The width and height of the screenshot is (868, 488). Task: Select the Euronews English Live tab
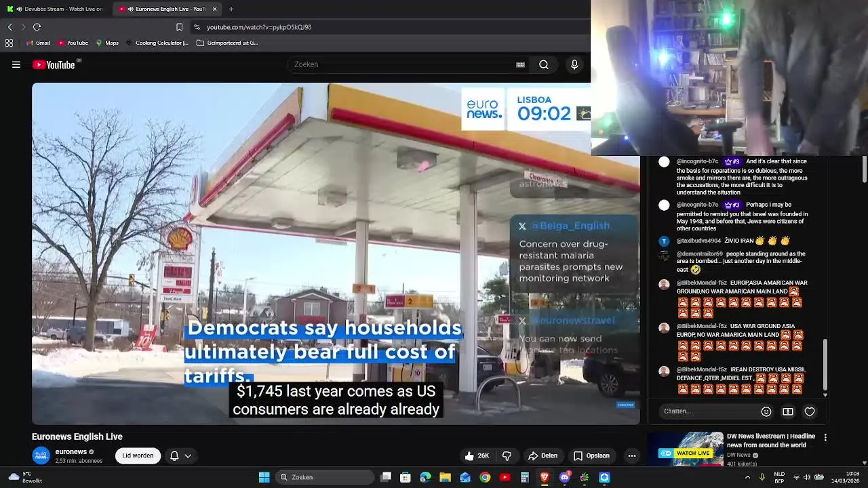click(x=165, y=9)
